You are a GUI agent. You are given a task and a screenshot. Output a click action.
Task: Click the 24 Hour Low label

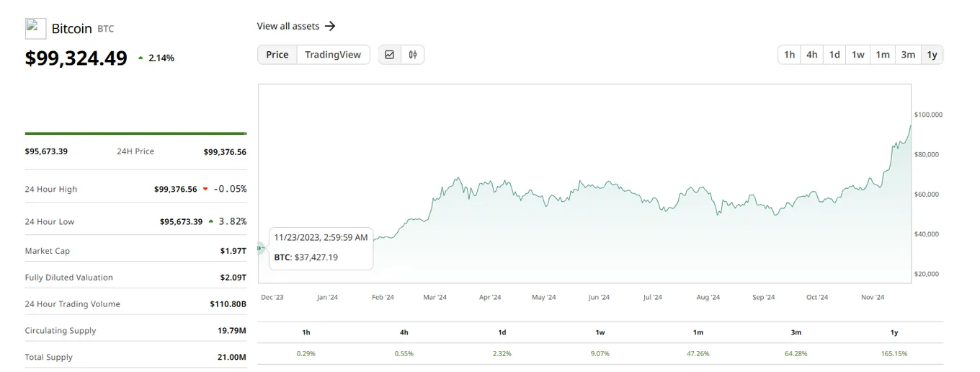(50, 221)
